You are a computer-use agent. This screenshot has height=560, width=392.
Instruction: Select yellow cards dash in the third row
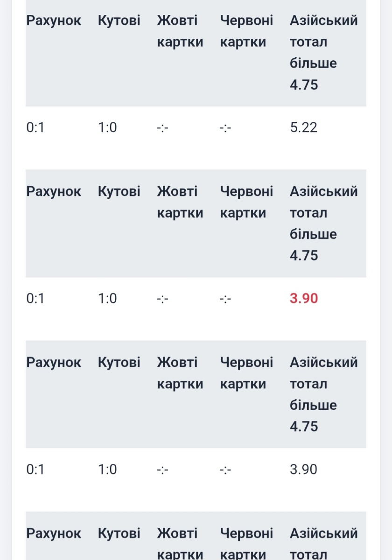click(162, 469)
